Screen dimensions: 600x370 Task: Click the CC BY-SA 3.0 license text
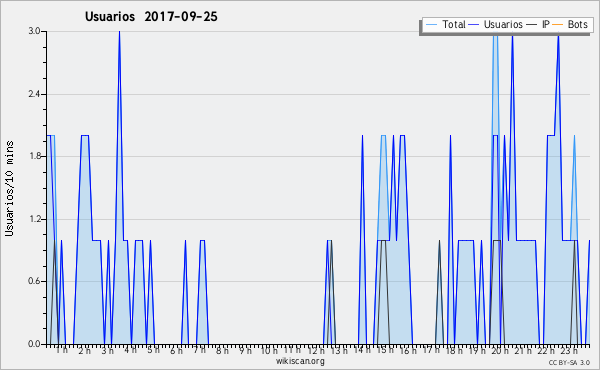click(569, 362)
